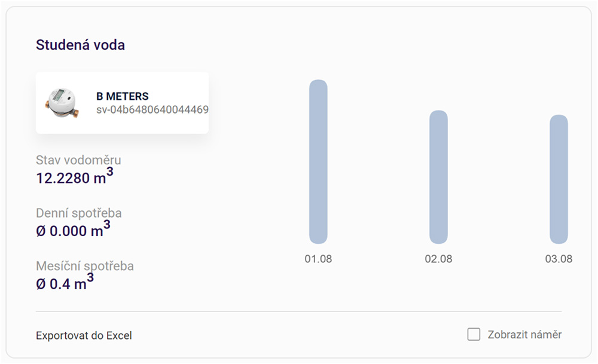This screenshot has height=364, width=598.
Task: Click the 03.08 date axis label
Action: 559,259
